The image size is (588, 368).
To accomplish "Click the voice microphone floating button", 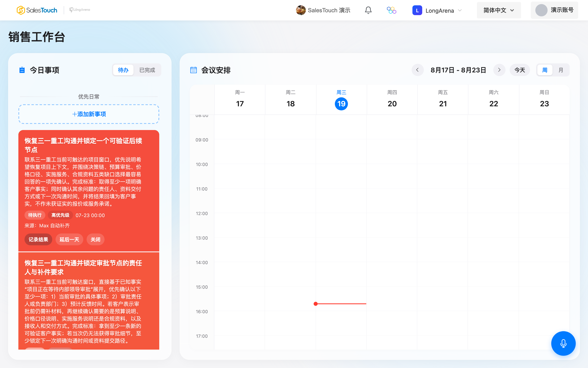I will point(563,343).
